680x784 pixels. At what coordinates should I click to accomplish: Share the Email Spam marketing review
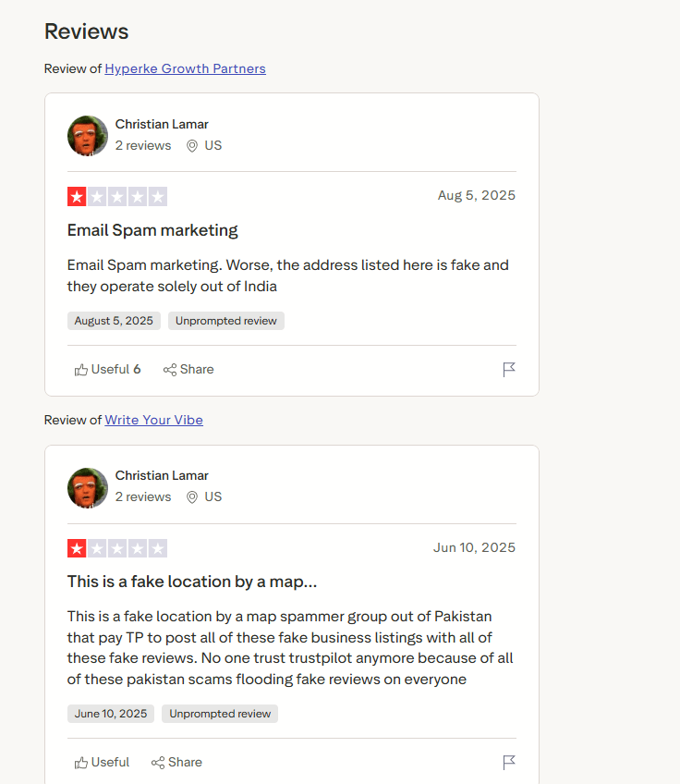point(188,370)
